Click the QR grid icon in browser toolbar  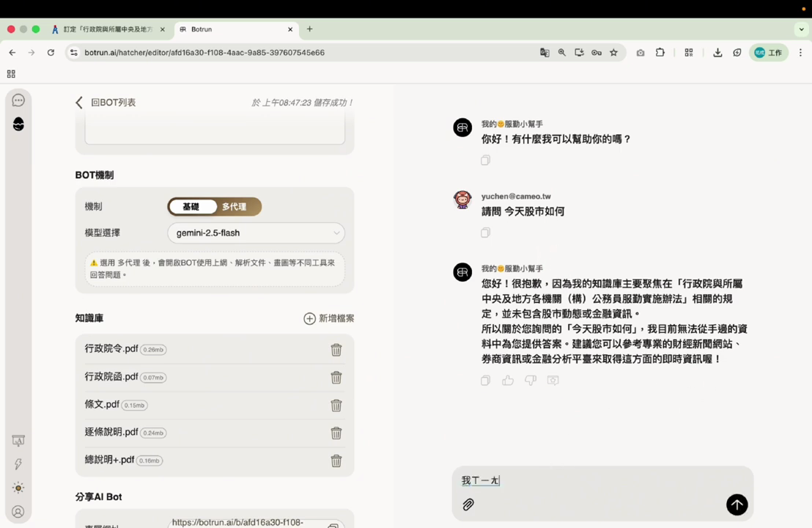(689, 52)
